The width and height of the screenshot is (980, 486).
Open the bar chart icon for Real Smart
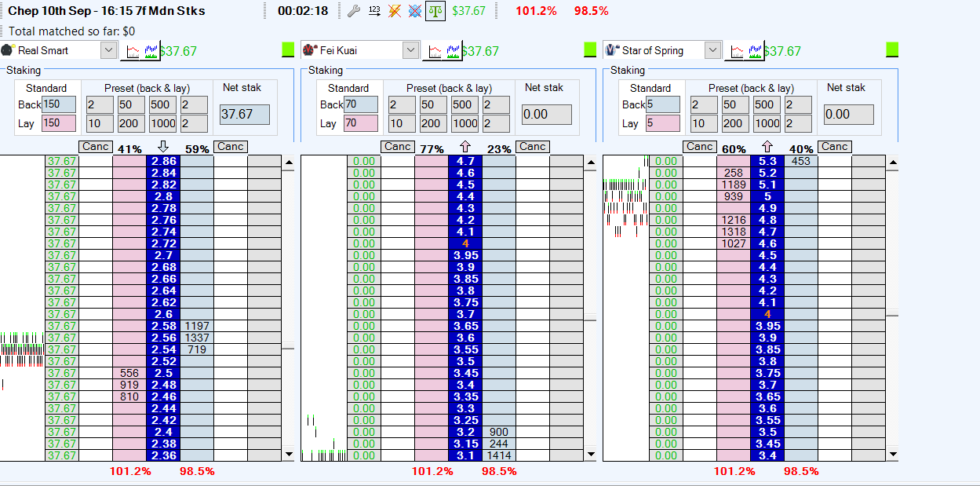(x=150, y=51)
